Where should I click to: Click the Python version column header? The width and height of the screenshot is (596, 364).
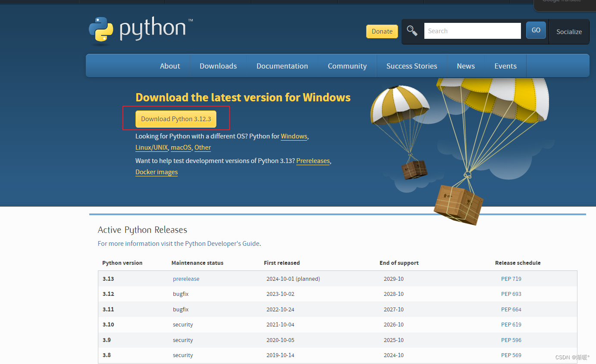click(122, 263)
